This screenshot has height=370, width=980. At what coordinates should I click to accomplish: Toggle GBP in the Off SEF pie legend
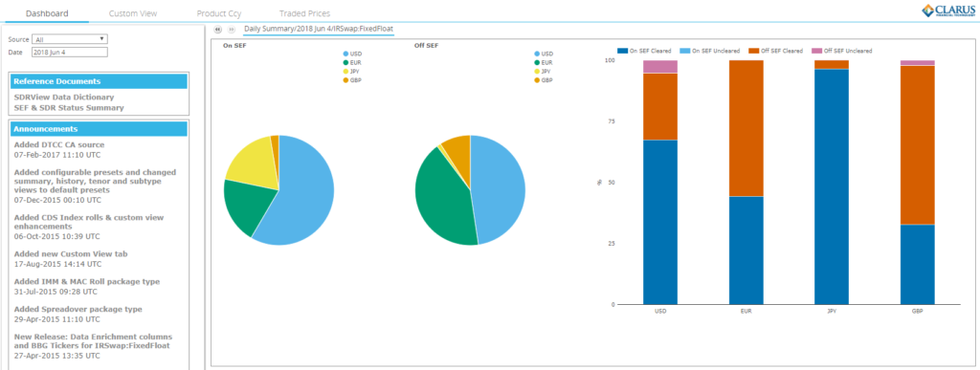544,80
